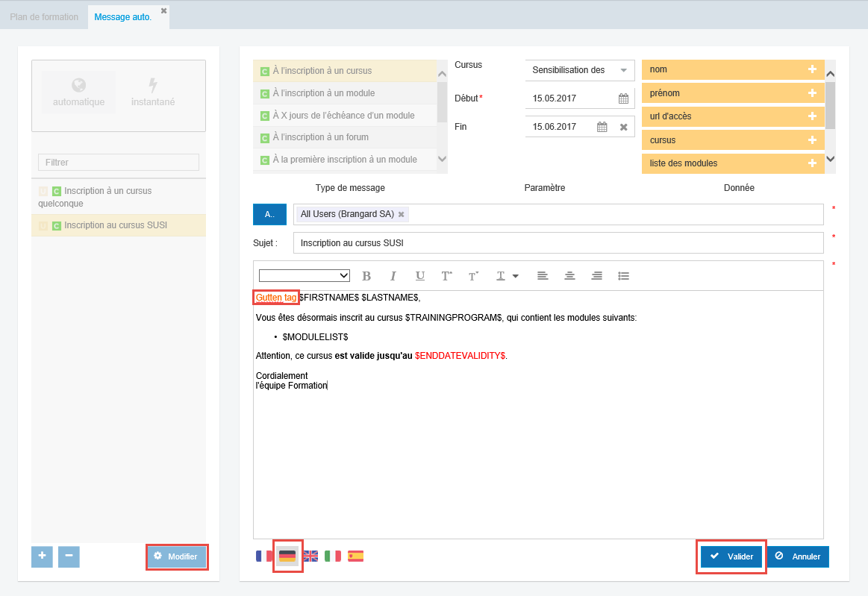The width and height of the screenshot is (868, 596).
Task: Remove All Users (Brangard SA) recipient tag
Action: point(402,215)
